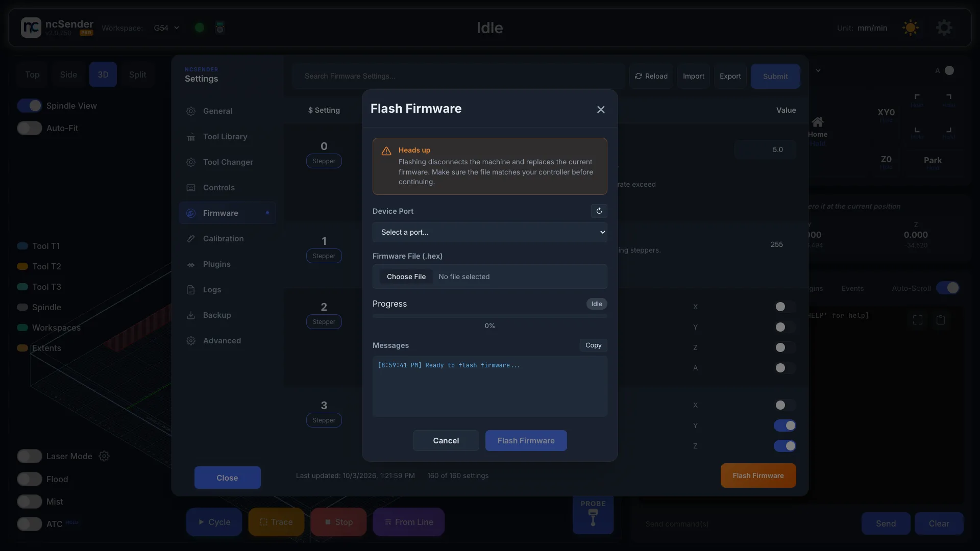Toggle Spindle View switch
Screen dimensions: 980x551
pyautogui.click(x=30, y=106)
